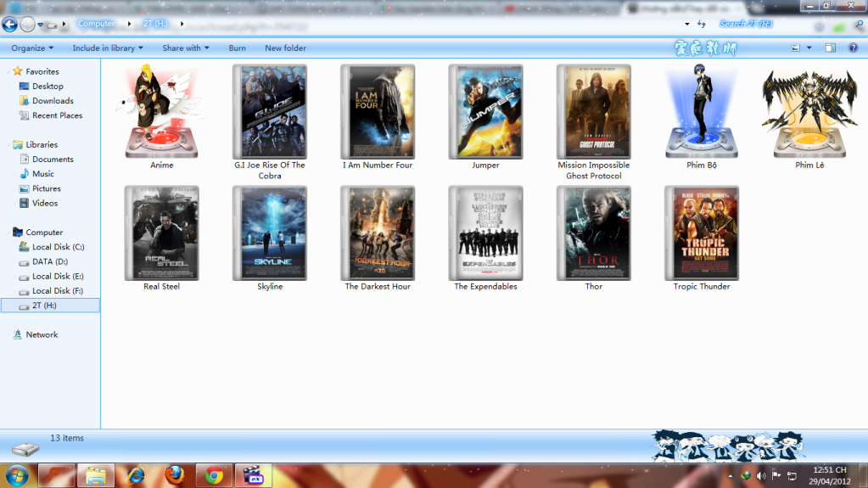The image size is (868, 488).
Task: Open Network in navigation pane
Action: [x=42, y=334]
